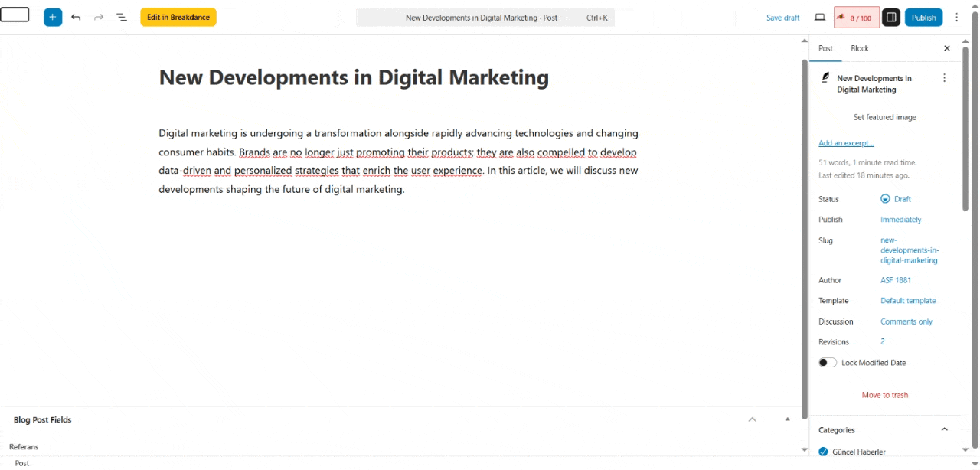Open the document overview list icon
The image size is (980, 470).
pyautogui.click(x=122, y=17)
